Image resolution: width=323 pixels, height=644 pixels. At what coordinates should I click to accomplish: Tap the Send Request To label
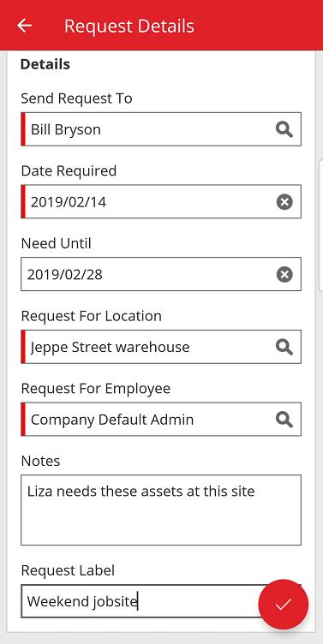click(x=76, y=98)
